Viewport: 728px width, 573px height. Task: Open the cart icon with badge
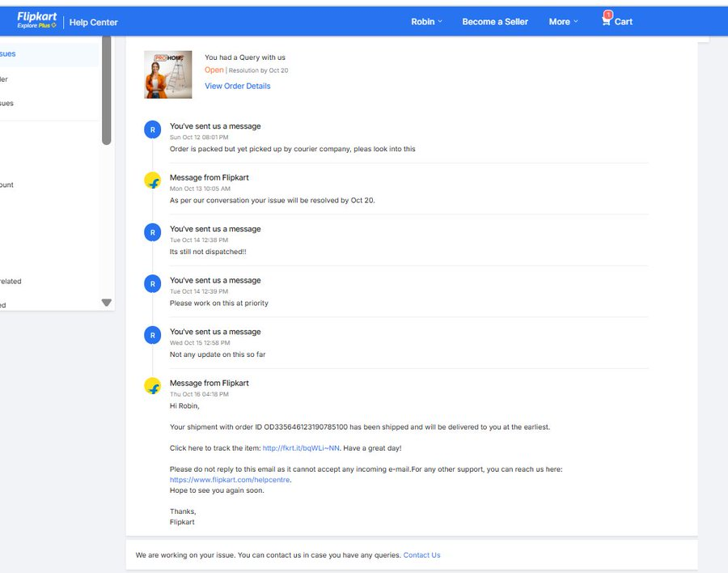(x=607, y=19)
